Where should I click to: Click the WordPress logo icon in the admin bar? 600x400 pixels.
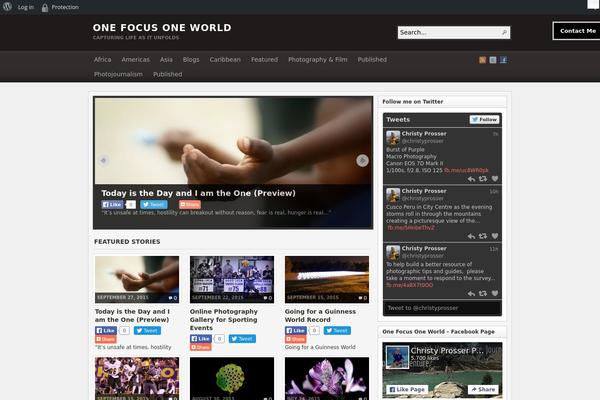click(7, 7)
